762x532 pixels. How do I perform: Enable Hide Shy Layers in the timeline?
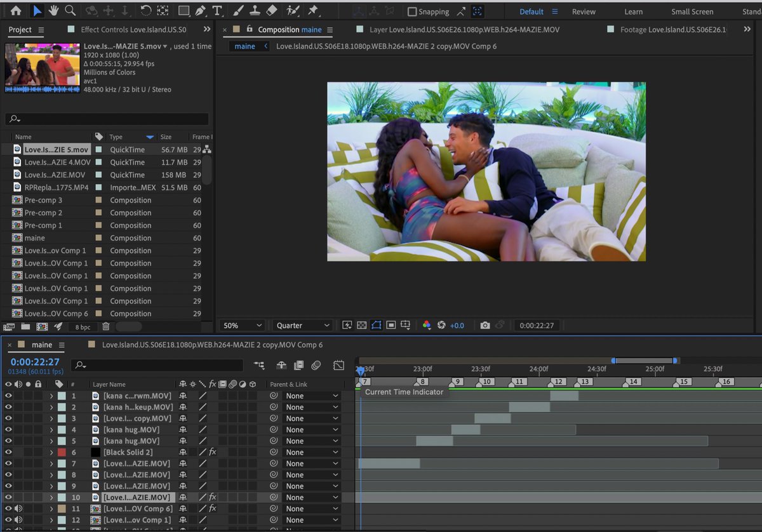click(280, 365)
